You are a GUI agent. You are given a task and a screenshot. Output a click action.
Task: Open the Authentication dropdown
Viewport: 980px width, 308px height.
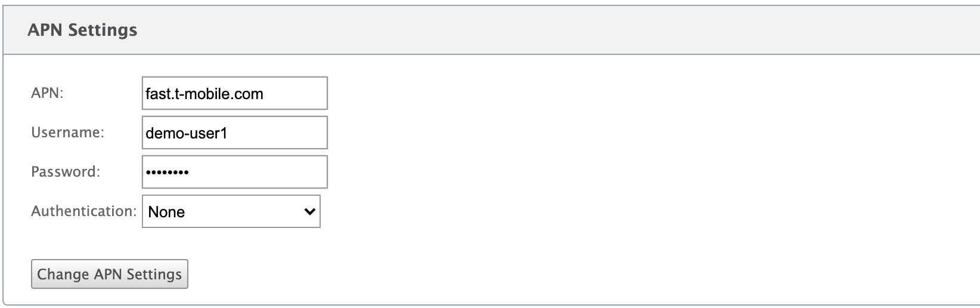point(231,211)
